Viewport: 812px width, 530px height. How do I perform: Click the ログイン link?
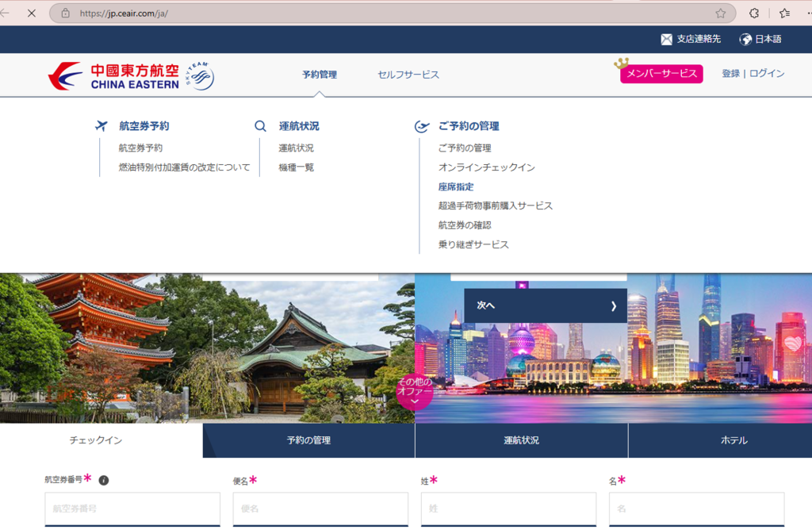coord(767,73)
